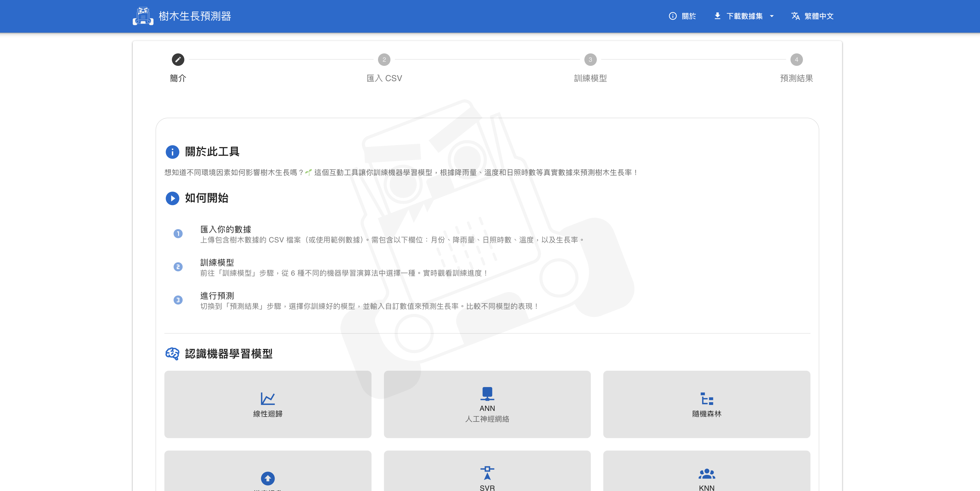This screenshot has height=491, width=980.
Task: Click the 認識機器學習模型 heading
Action: pyautogui.click(x=229, y=354)
